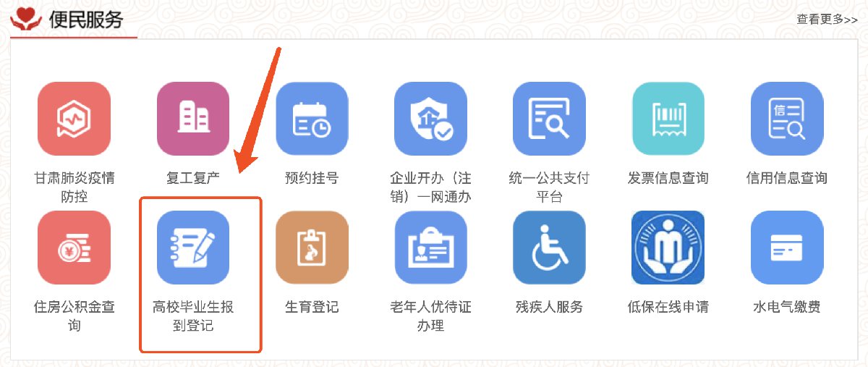Open 统一公共支付平台 icon
Screen dimensions: 868x367
point(549,119)
